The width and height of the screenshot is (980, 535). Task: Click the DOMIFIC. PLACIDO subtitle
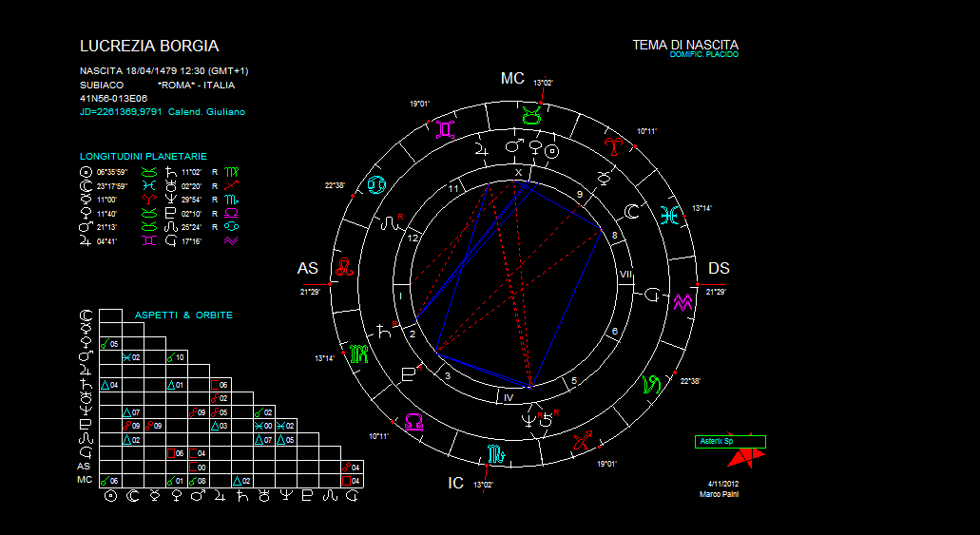point(704,55)
